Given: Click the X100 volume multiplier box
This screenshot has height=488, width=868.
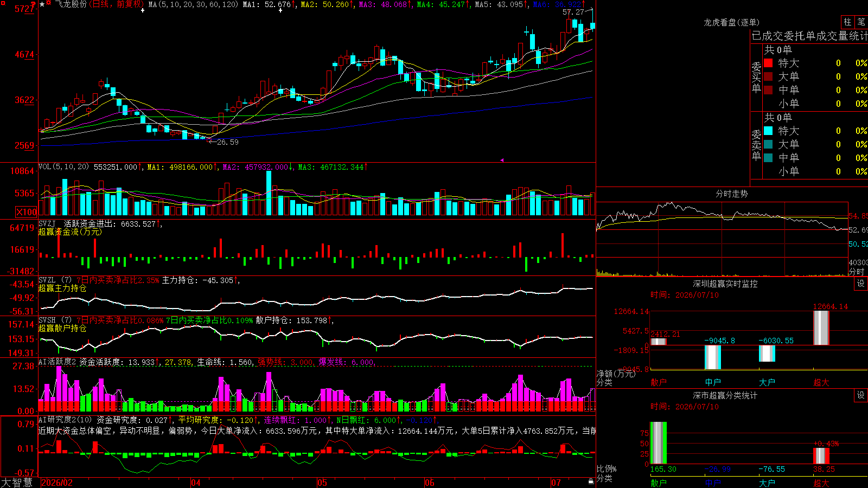Looking at the screenshot, I should (x=27, y=212).
